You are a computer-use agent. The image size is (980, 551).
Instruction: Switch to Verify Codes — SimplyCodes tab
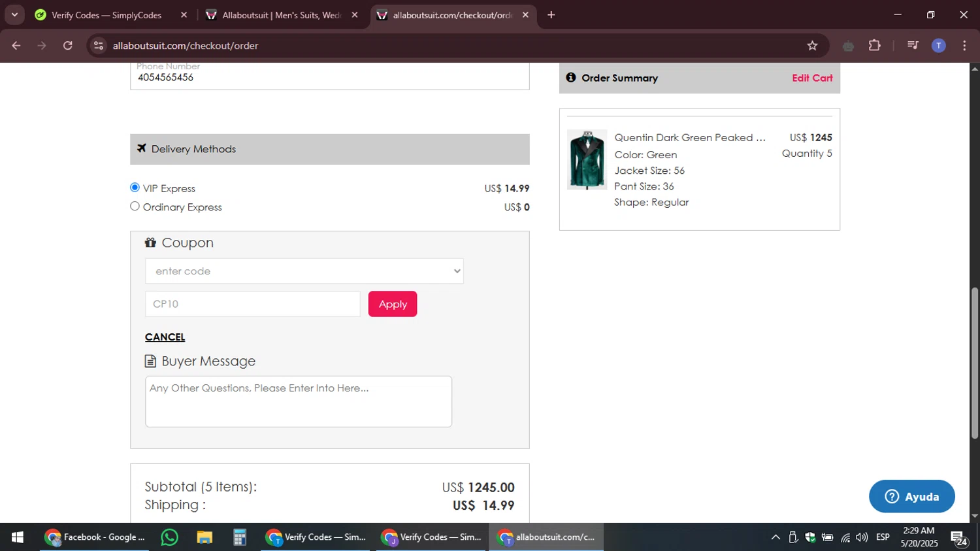pyautogui.click(x=106, y=15)
